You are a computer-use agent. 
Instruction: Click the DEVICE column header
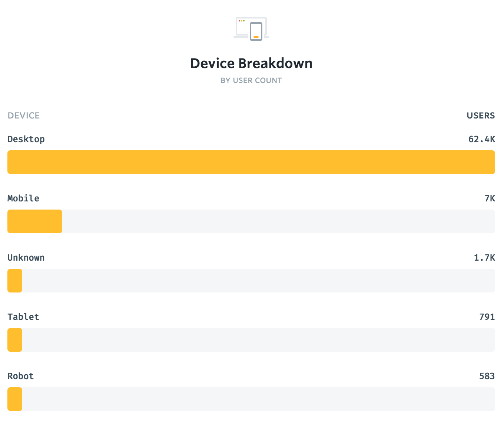pyautogui.click(x=24, y=116)
